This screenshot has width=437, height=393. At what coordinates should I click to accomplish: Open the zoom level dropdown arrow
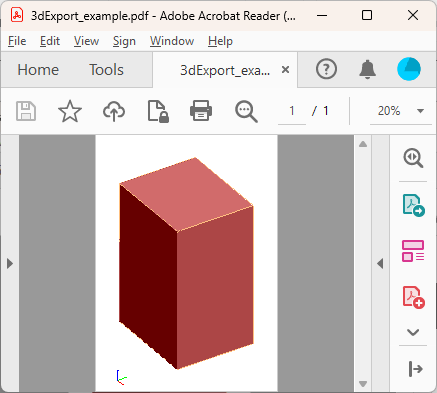click(421, 111)
